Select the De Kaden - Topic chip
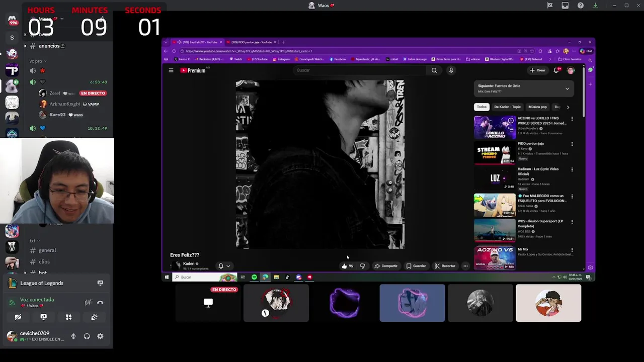644x362 pixels. (507, 107)
